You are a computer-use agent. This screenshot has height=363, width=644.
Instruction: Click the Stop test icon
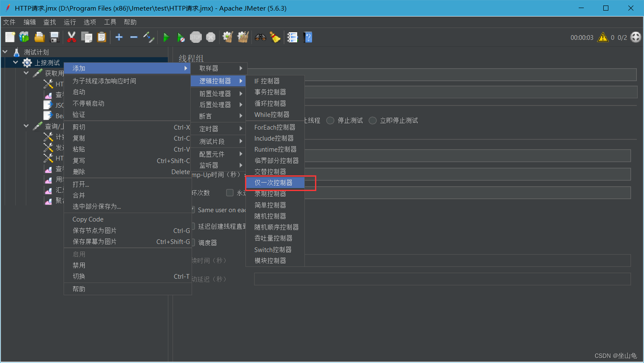point(196,37)
